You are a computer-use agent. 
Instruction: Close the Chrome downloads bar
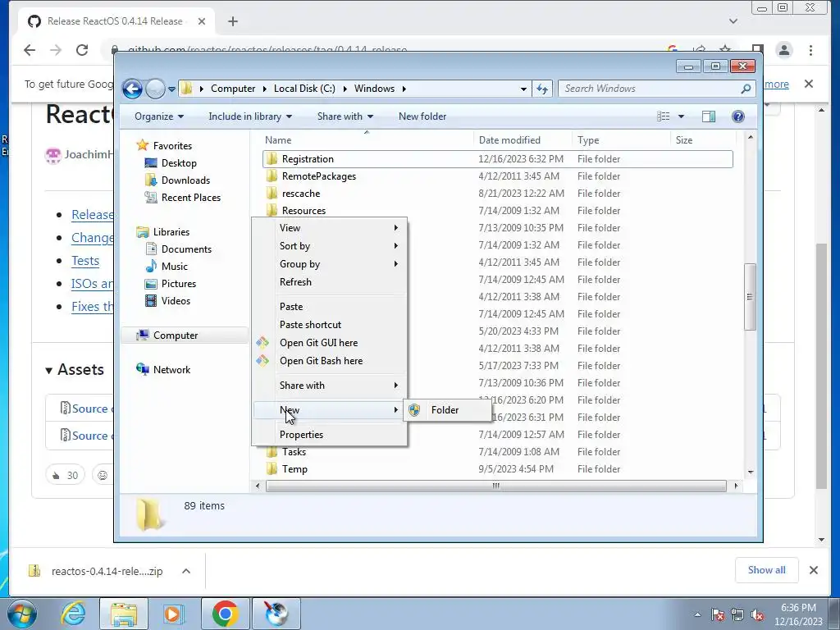pyautogui.click(x=813, y=570)
